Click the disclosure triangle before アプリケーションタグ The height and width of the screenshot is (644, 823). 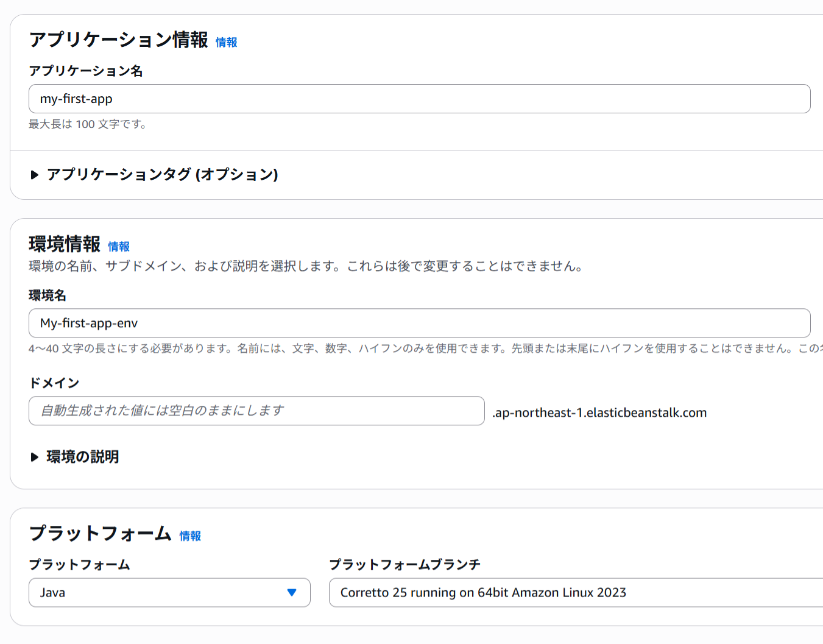[x=35, y=174]
